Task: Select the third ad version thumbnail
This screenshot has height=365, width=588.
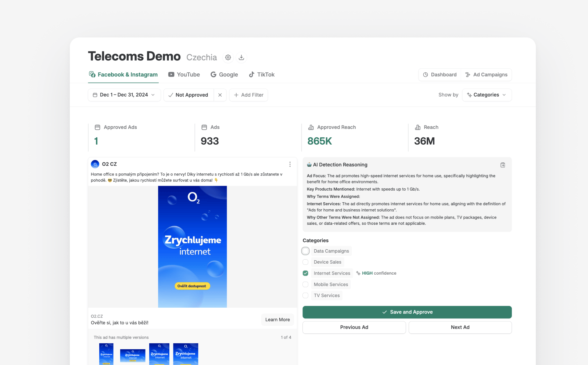Action: pyautogui.click(x=159, y=354)
